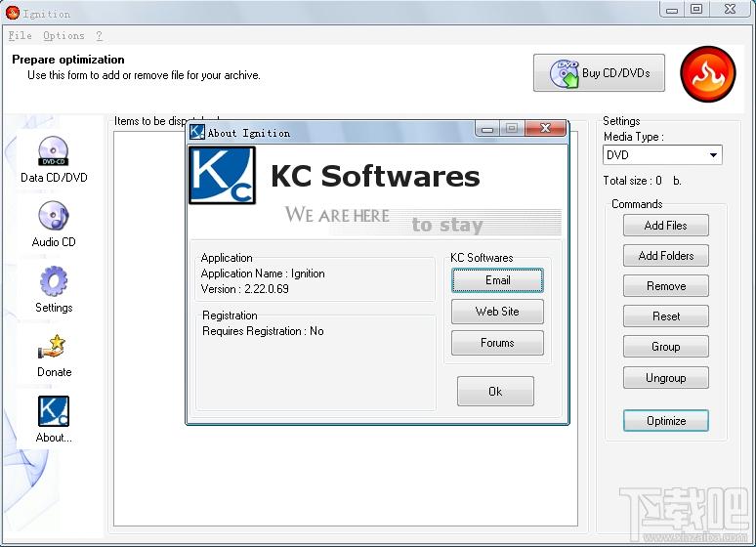
Task: Click the Donate hand-with-star icon
Action: (x=52, y=347)
